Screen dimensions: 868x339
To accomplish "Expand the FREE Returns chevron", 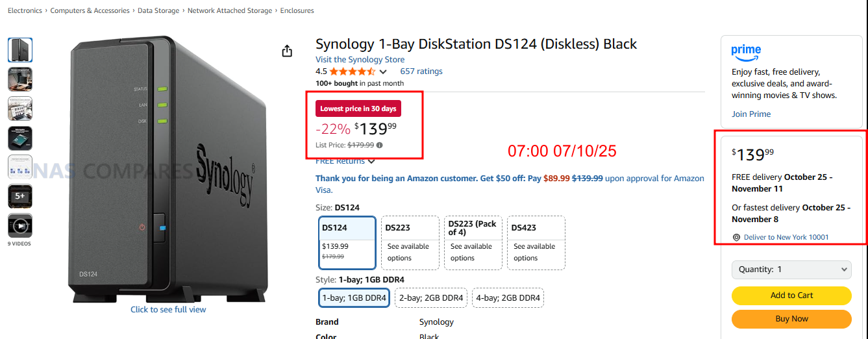I will coord(371,162).
